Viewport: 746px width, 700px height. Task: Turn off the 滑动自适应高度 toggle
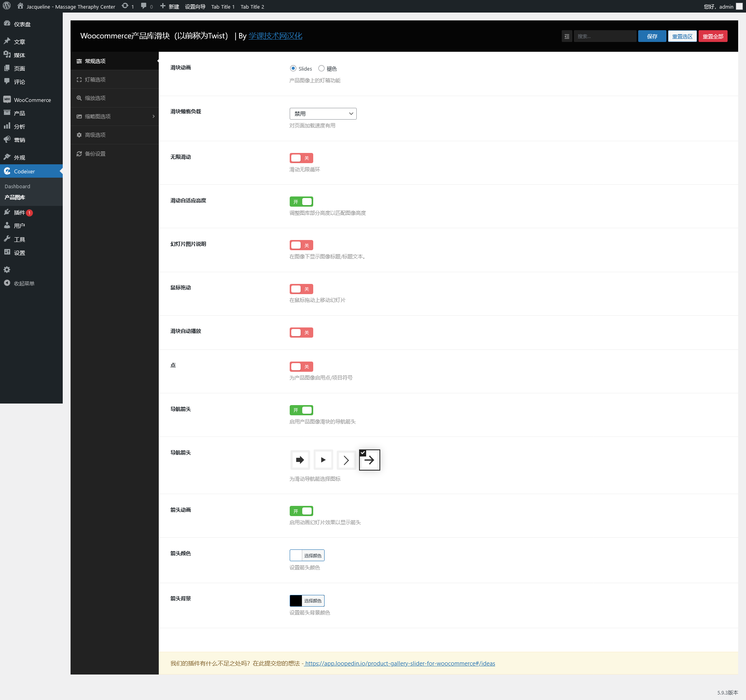click(x=301, y=202)
